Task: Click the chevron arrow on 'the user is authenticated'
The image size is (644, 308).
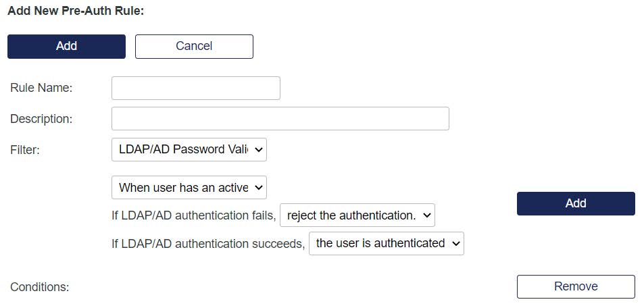Action: click(x=455, y=243)
